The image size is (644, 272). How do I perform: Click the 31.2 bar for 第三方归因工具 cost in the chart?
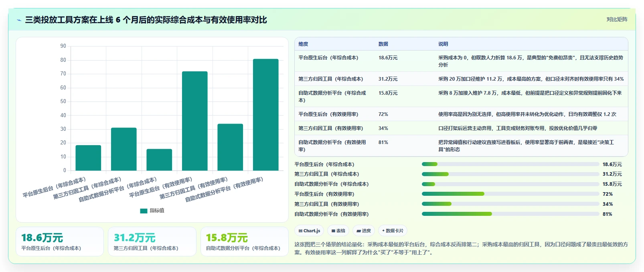point(124,149)
